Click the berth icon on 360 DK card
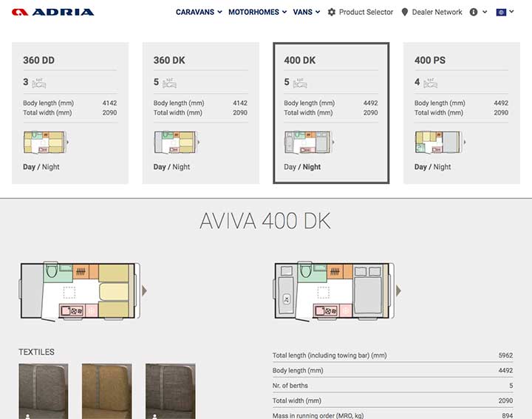Viewport: 532px width, 419px height. pos(169,83)
